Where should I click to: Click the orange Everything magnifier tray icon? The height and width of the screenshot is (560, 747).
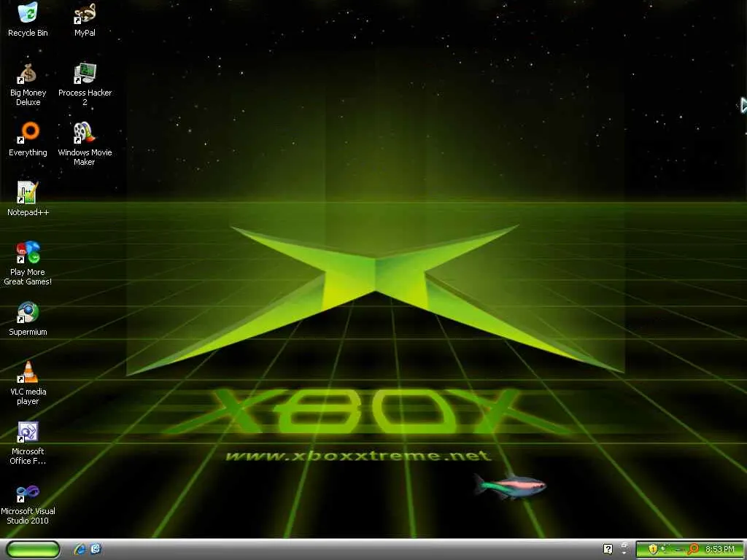point(693,549)
